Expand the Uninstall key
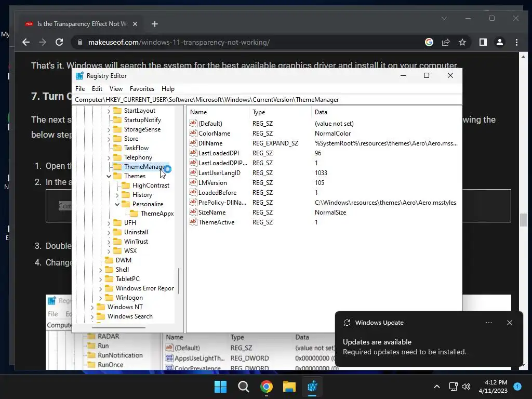The height and width of the screenshot is (399, 532). (x=109, y=232)
